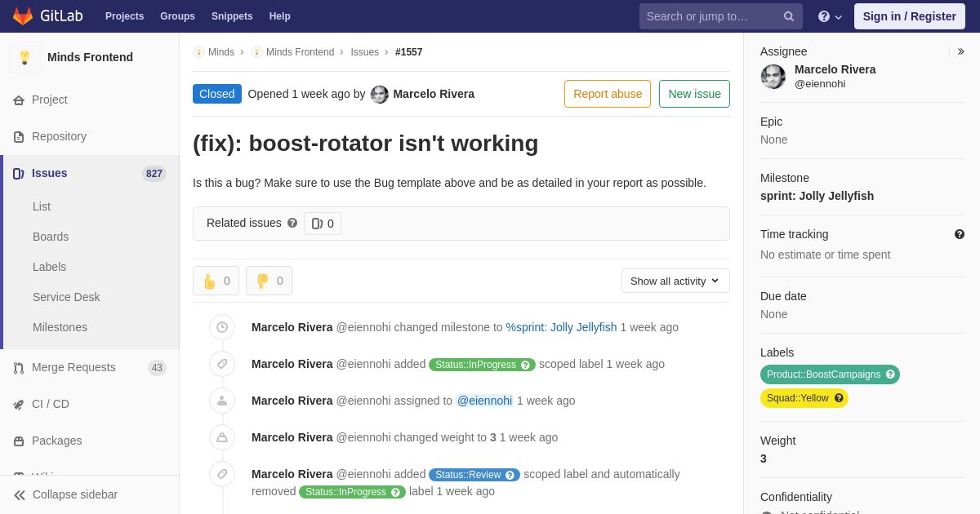Click the Repository file icon
Viewport: 980px width, 514px height.
coord(19,136)
